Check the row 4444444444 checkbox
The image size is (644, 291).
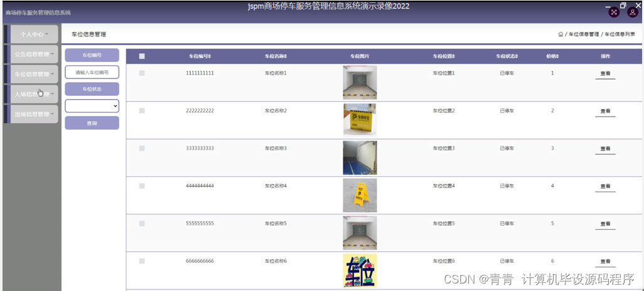click(x=142, y=186)
